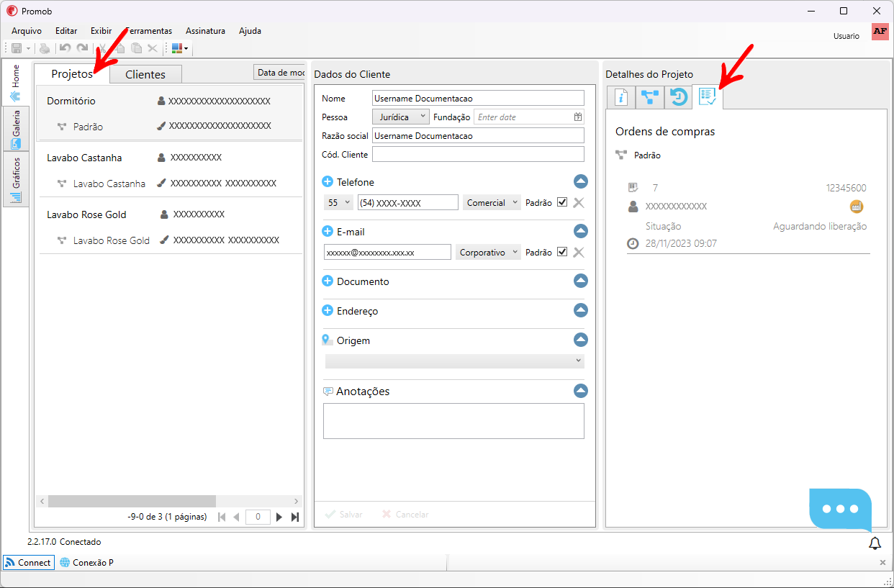
Task: Remove the e-mail address row
Action: tap(578, 252)
